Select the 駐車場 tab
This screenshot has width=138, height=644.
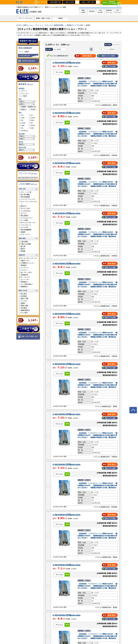click(60, 18)
